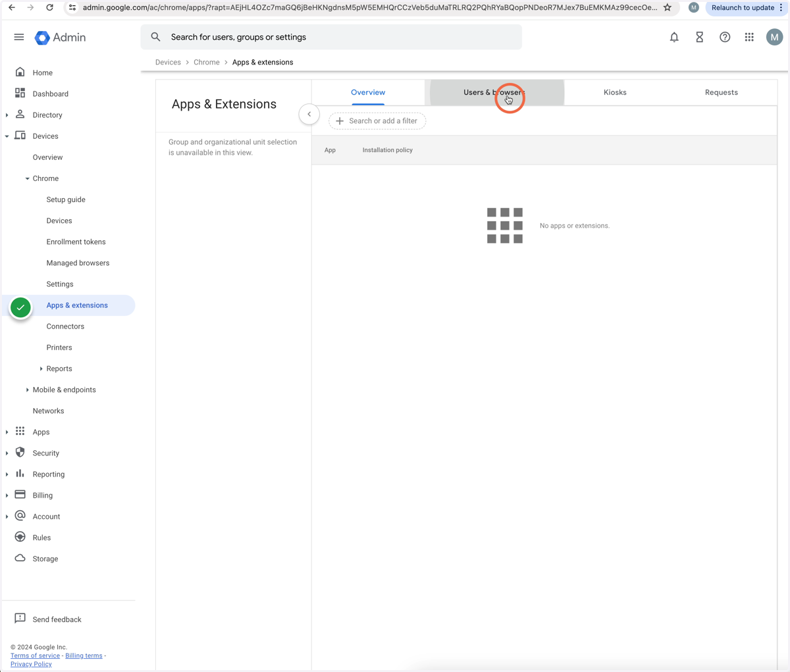
Task: Open Chrome Settings in sidebar
Action: 60,284
